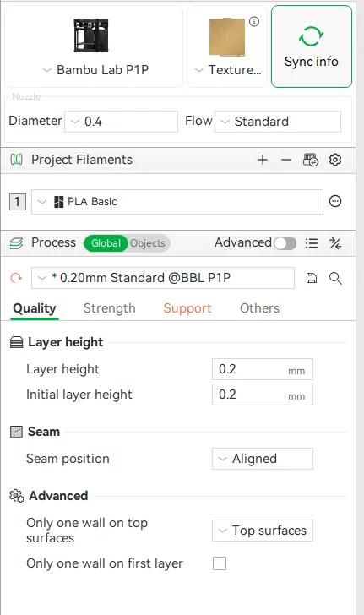This screenshot has height=615, width=364.
Task: Expand the nozzle Diameter dropdown
Action: coord(122,121)
